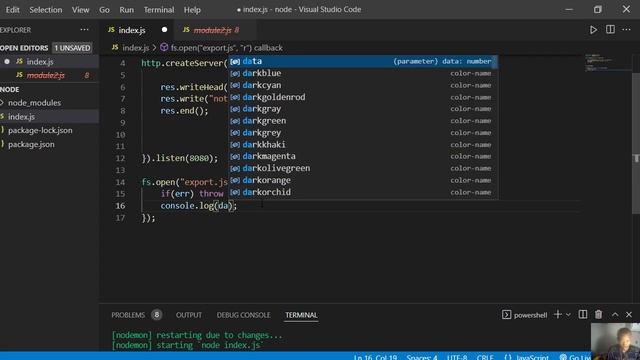Run the code with the play icon
The height and width of the screenshot is (360, 640).
tap(593, 30)
